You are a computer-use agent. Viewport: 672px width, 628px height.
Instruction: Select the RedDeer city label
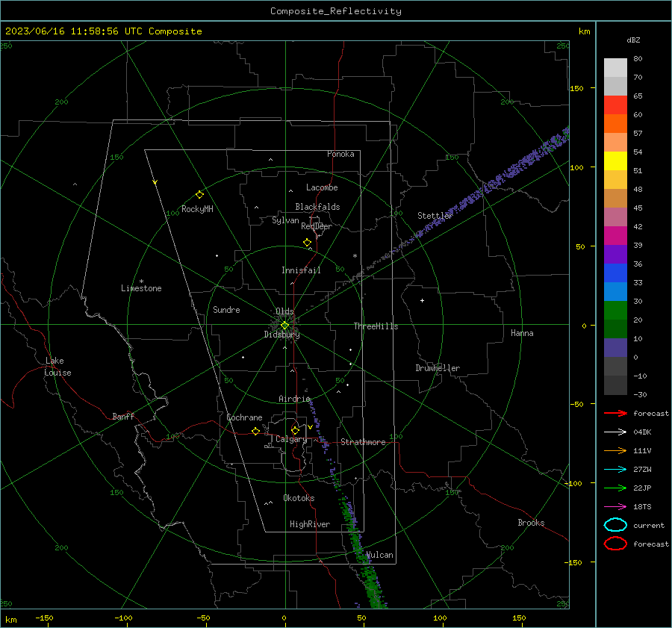(x=317, y=226)
